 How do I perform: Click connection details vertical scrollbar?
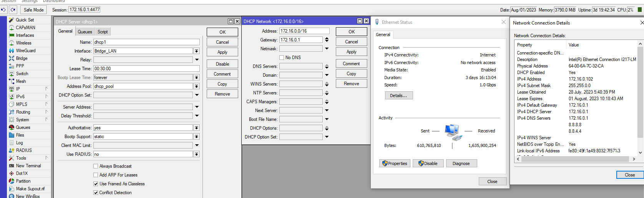click(640, 98)
